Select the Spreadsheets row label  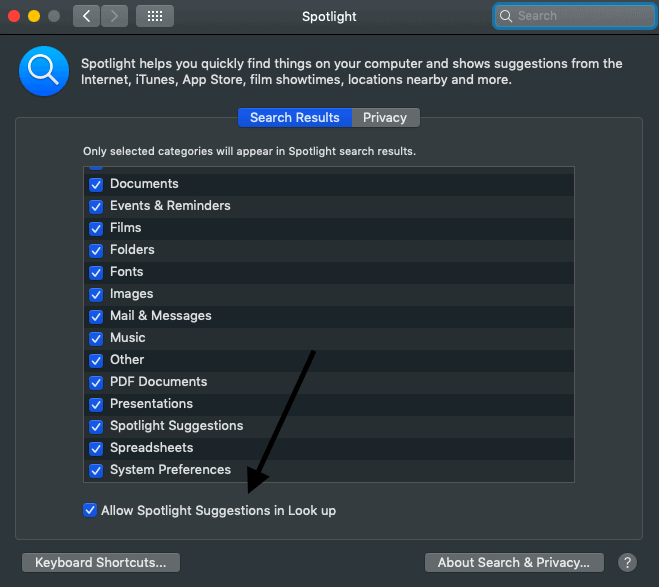pyautogui.click(x=152, y=447)
